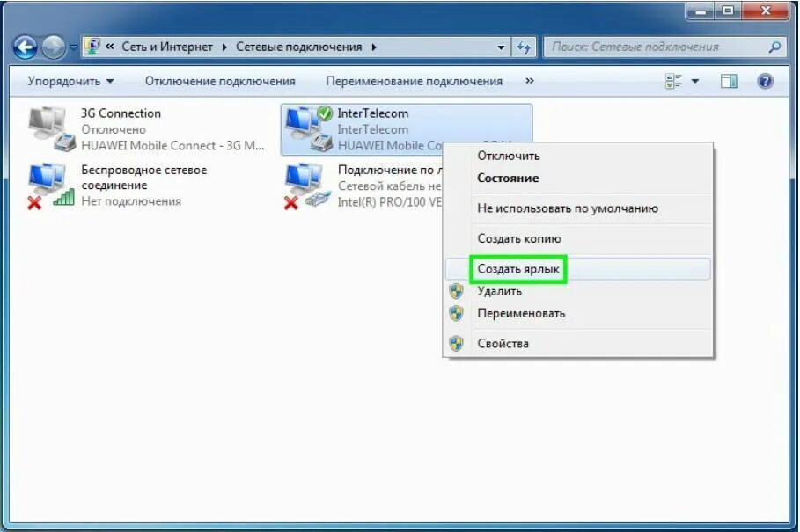800x532 pixels.
Task: Click 'Переименование подключения' toolbar button
Action: click(x=414, y=81)
